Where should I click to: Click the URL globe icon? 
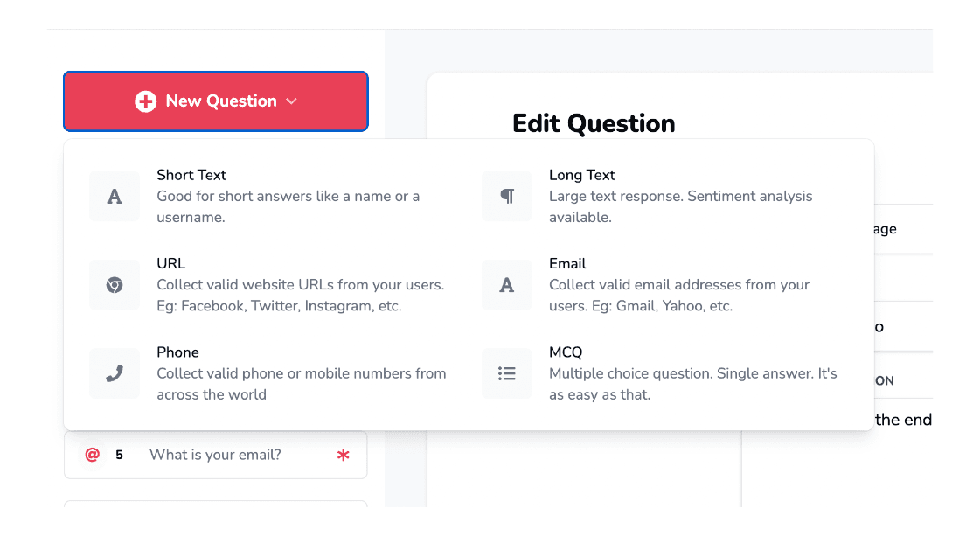tap(115, 285)
